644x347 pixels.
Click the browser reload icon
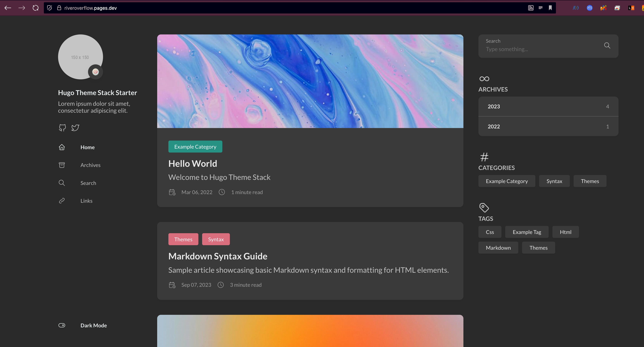point(36,8)
